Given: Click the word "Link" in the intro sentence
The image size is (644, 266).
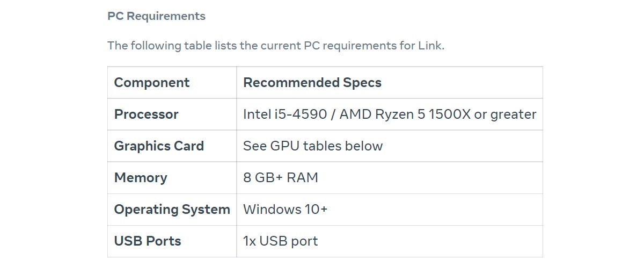Looking at the screenshot, I should pyautogui.click(x=430, y=46).
